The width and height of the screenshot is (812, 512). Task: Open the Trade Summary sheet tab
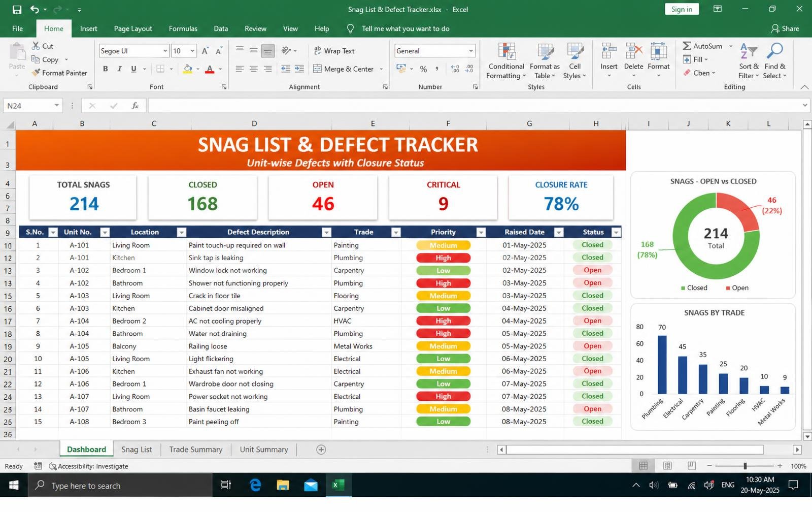click(x=196, y=450)
